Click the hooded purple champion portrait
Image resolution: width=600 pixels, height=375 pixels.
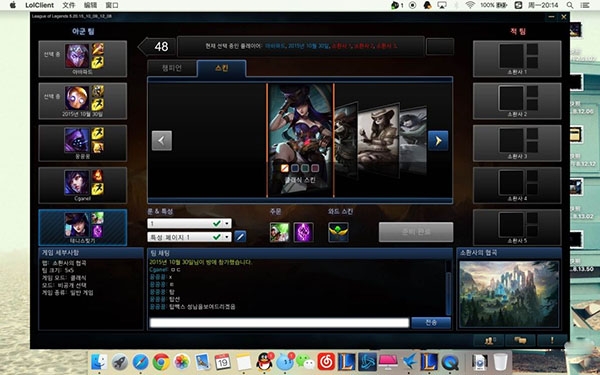tap(77, 140)
